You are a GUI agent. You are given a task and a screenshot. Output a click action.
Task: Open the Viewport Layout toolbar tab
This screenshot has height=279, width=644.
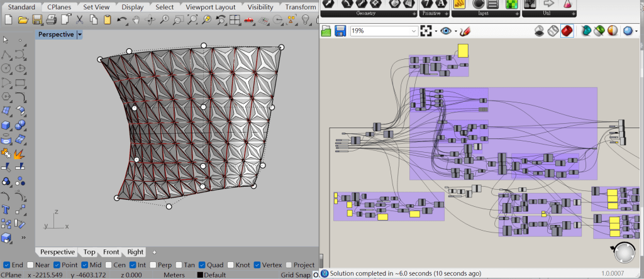(210, 7)
